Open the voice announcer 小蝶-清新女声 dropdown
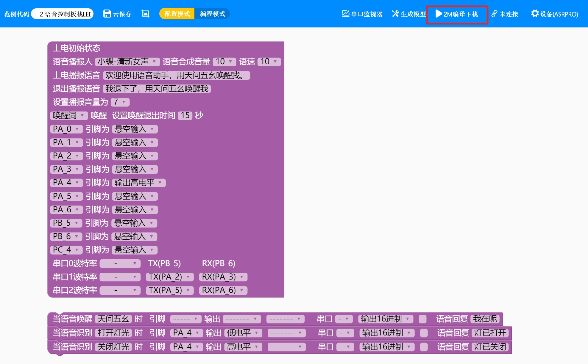Viewport: 588px width, 364px height. tap(127, 62)
